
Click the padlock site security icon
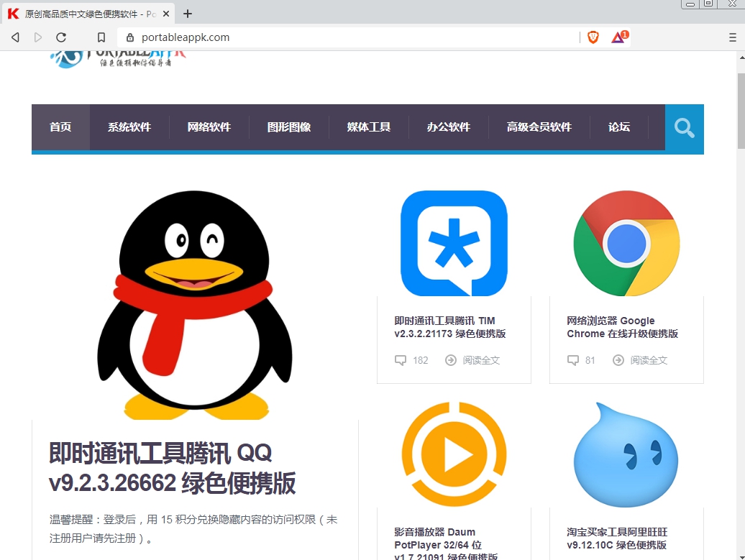tap(129, 37)
